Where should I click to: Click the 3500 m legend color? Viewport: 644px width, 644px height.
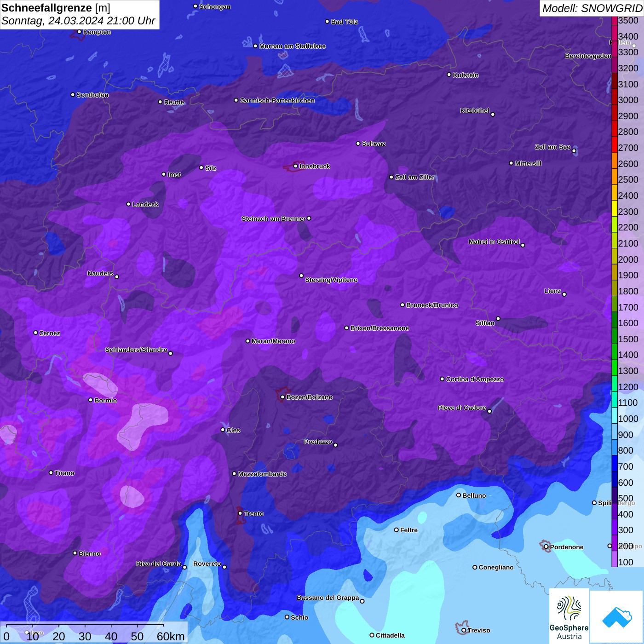[x=615, y=21]
